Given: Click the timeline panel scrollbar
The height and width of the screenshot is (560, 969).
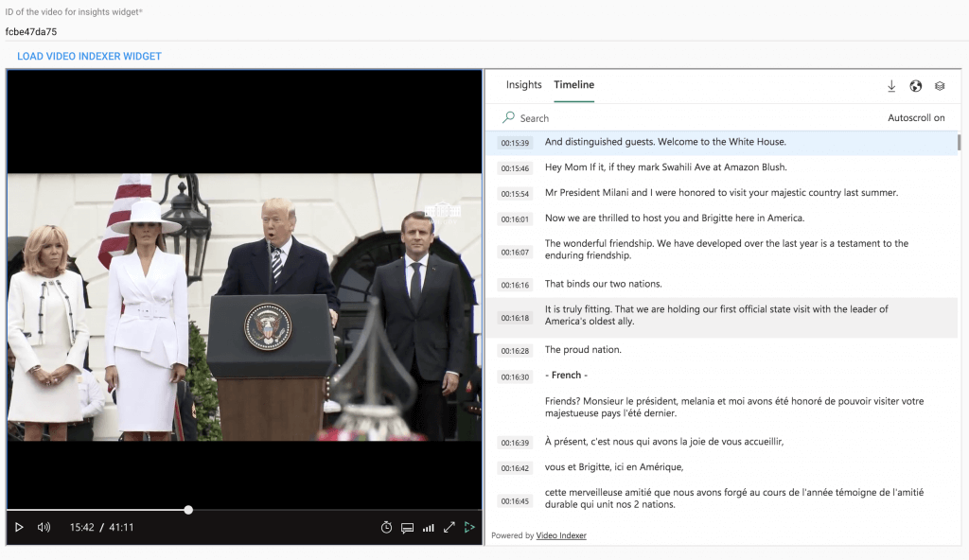Looking at the screenshot, I should click(960, 142).
